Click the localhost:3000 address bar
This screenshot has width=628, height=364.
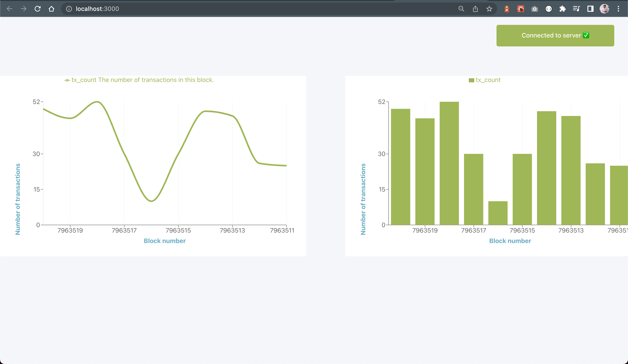tap(97, 8)
